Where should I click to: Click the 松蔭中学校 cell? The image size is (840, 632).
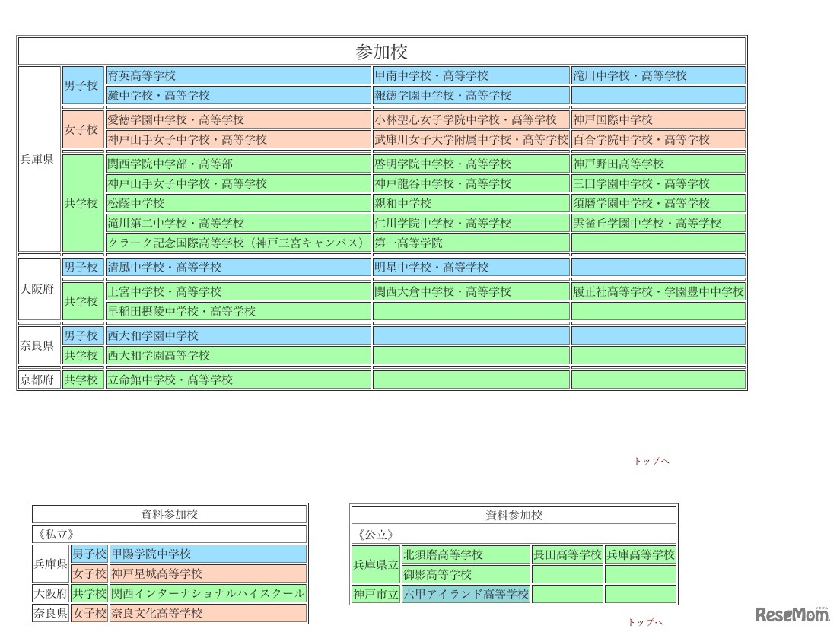[238, 203]
